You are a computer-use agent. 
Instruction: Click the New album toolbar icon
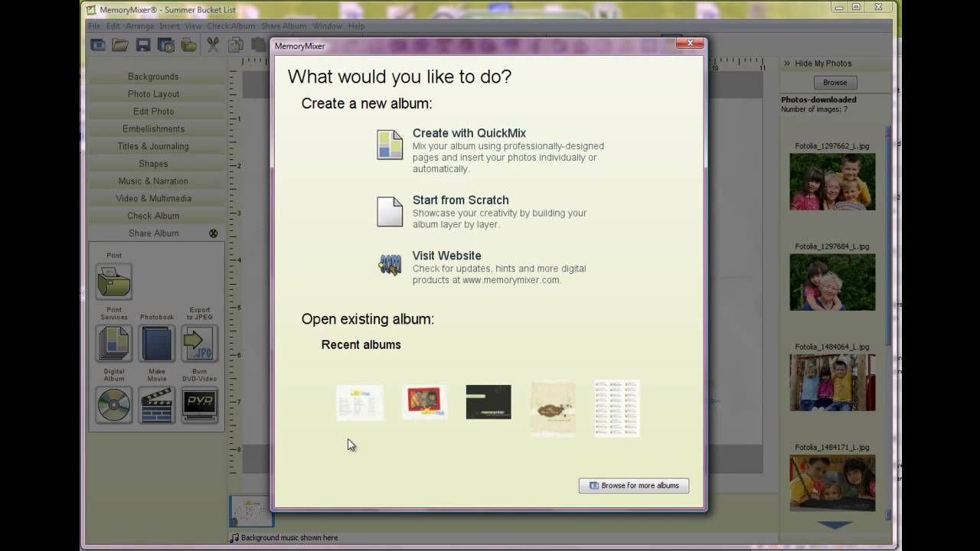[98, 45]
